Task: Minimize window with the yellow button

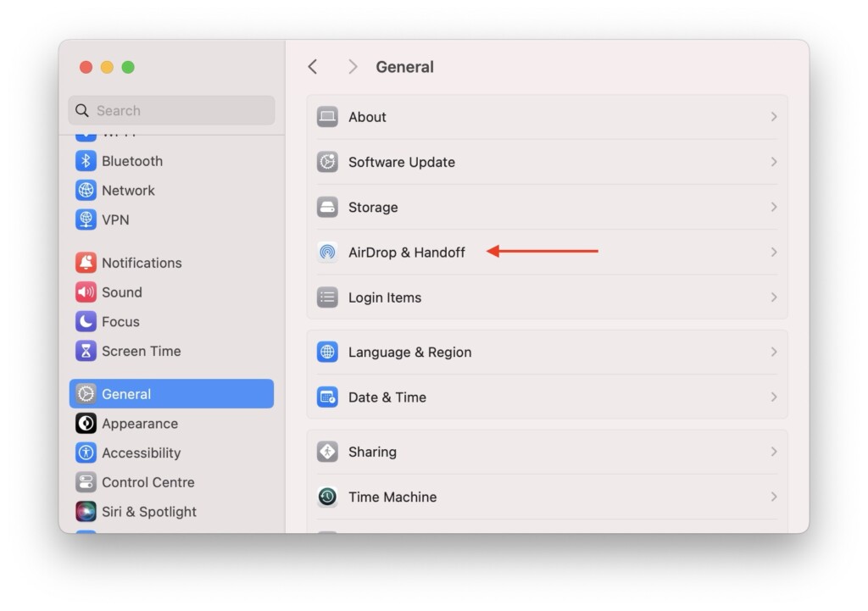Action: click(107, 67)
